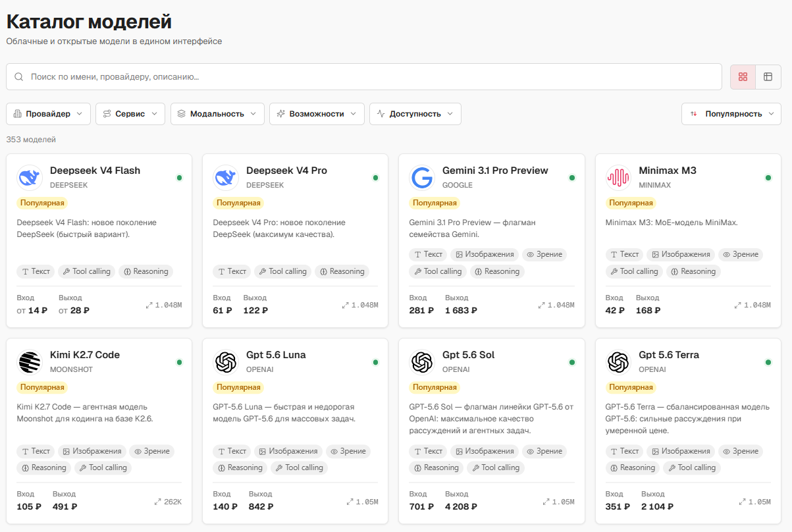
Task: Click the Kimi K2.7 Code Moonshot logo
Action: (x=30, y=362)
